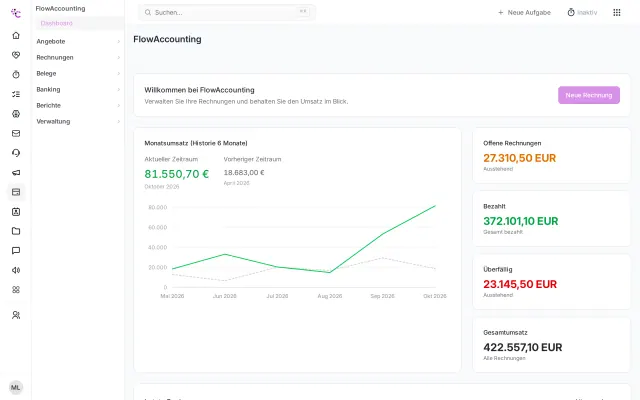Open the ML user avatar
Image resolution: width=640 pixels, height=400 pixels.
16,387
